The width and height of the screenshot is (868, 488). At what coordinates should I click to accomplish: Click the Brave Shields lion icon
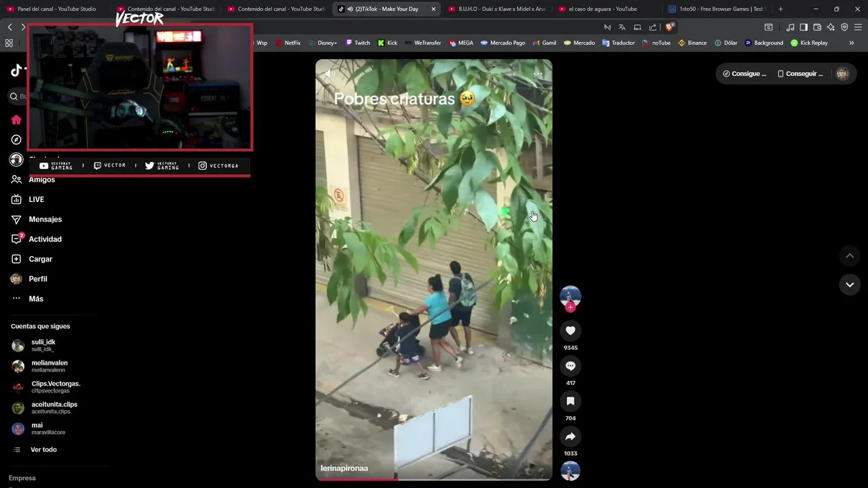[x=669, y=27]
